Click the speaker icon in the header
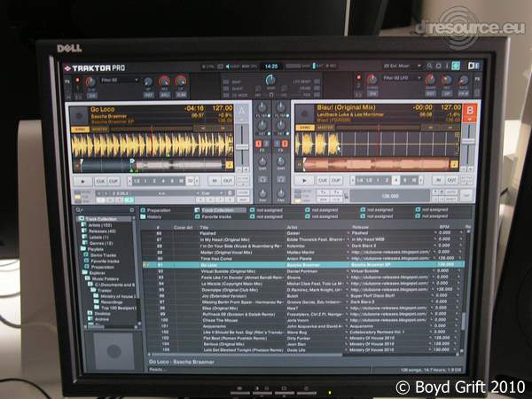 point(227,66)
